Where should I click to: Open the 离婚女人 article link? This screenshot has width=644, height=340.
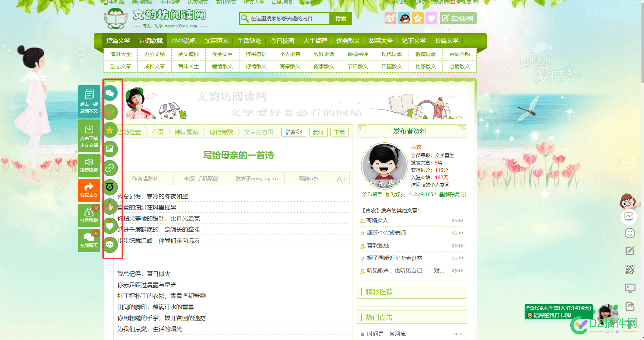tap(377, 220)
